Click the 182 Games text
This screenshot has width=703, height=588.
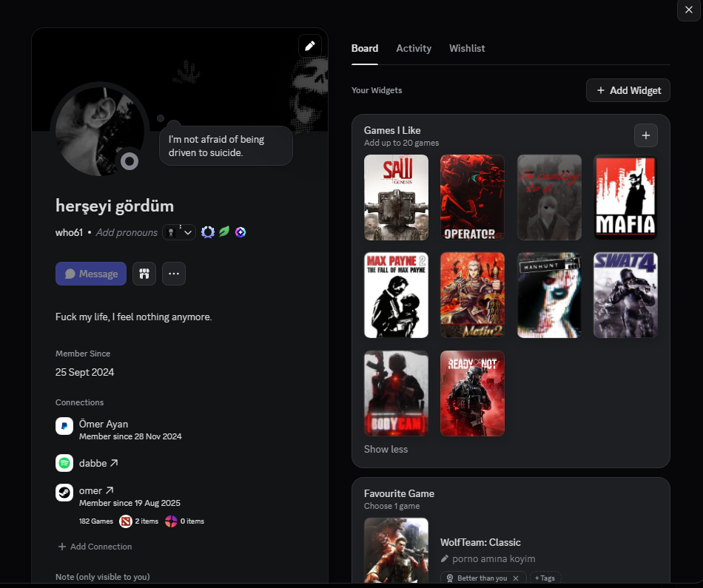pos(96,521)
